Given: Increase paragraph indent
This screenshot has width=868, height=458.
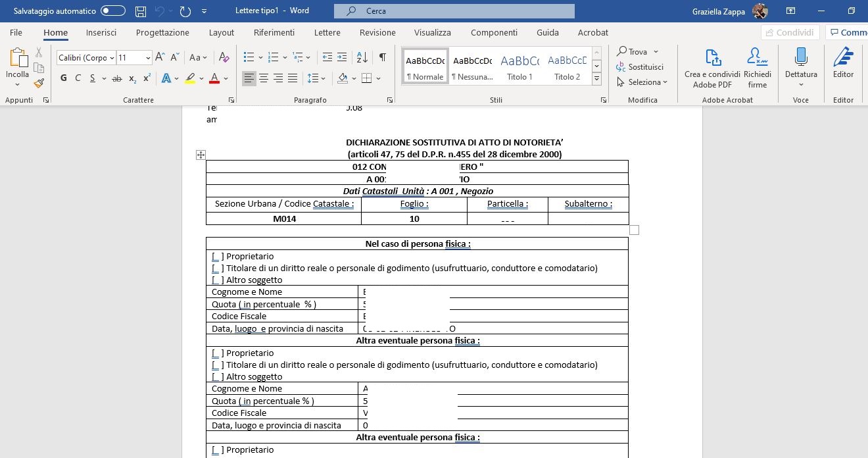Looking at the screenshot, I should click(342, 57).
